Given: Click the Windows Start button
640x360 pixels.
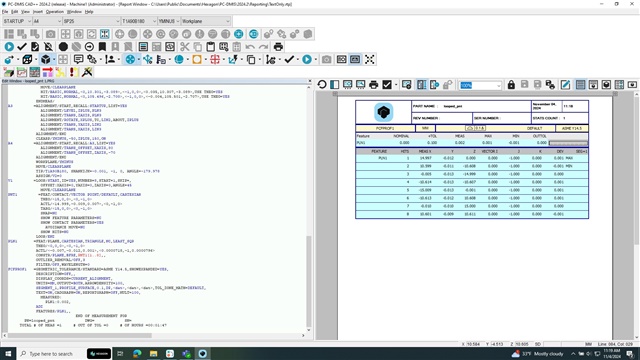Looking at the screenshot, I should (8, 353).
